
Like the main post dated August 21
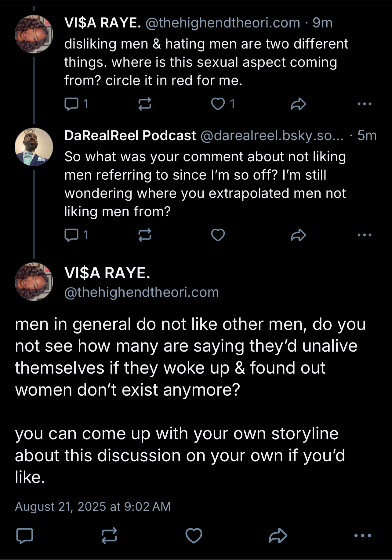pos(194,536)
